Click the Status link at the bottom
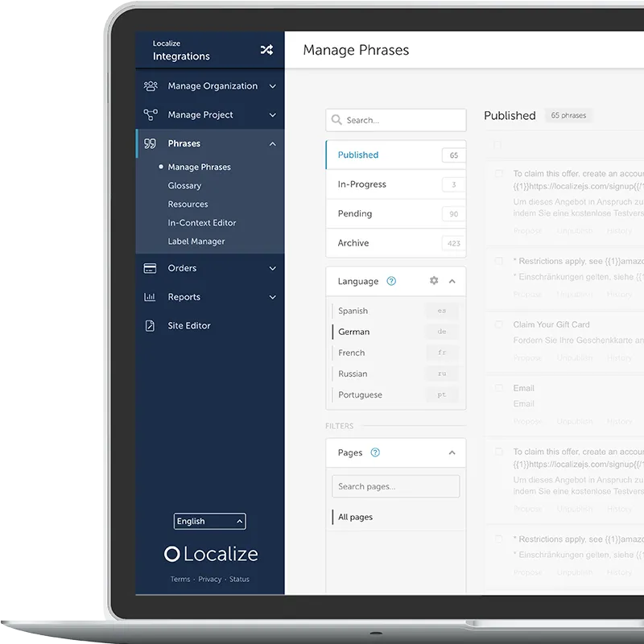The image size is (644, 644). pos(239,579)
